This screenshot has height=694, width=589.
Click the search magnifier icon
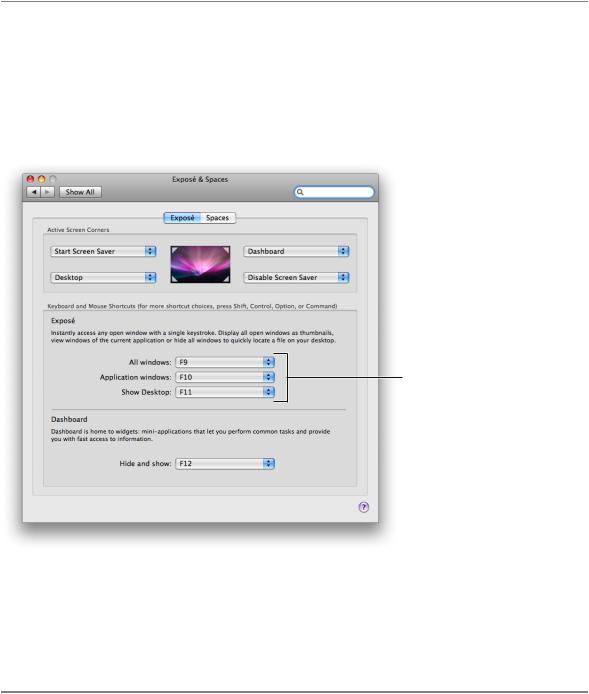tap(300, 192)
